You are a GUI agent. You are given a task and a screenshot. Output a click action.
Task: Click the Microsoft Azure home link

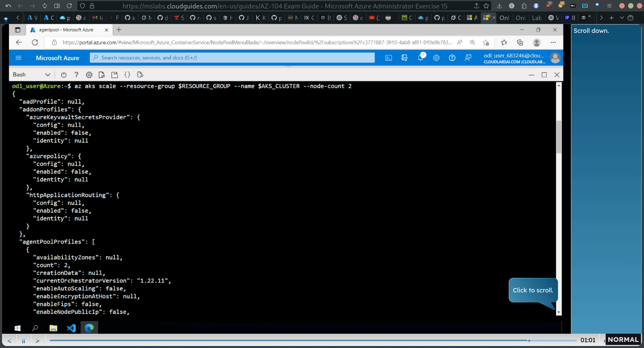click(x=57, y=58)
